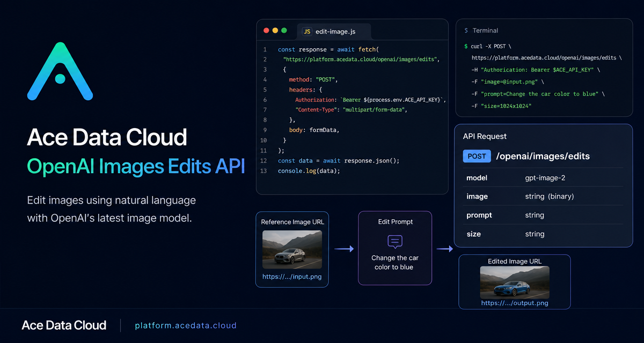This screenshot has width=644, height=343.
Task: Click the API Request heading
Action: coord(485,137)
